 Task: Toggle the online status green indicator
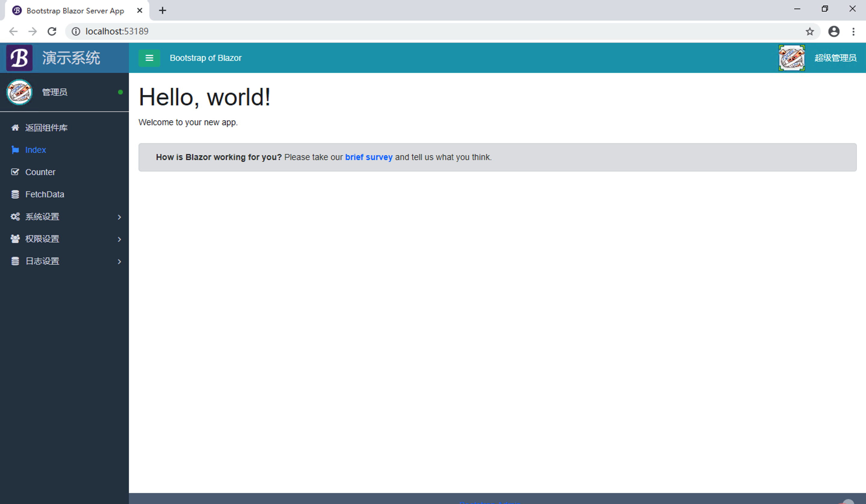(x=120, y=92)
